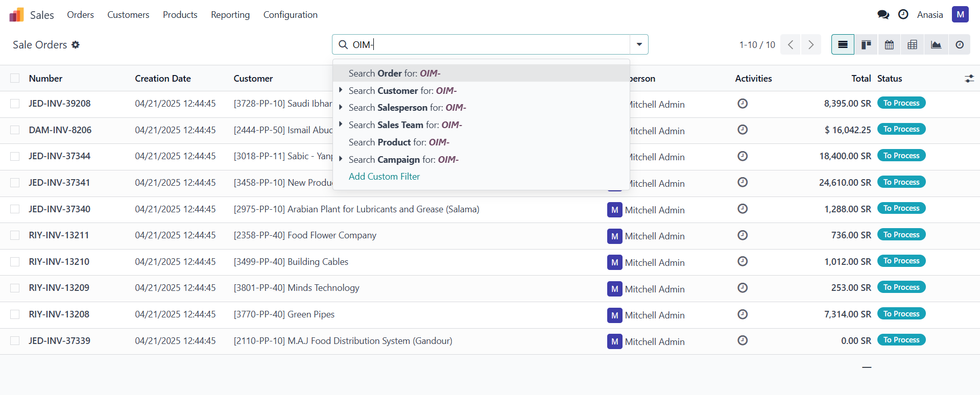Open the conversations chat icon
Image resolution: width=980 pixels, height=395 pixels.
pyautogui.click(x=883, y=15)
